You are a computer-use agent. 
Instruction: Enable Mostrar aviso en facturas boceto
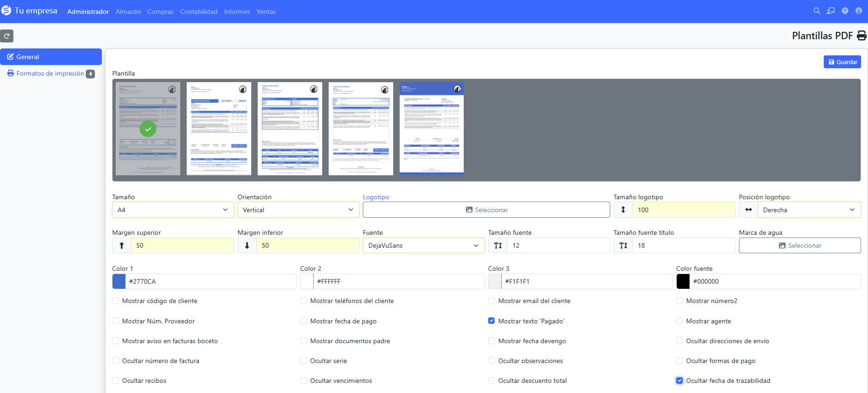(116, 341)
